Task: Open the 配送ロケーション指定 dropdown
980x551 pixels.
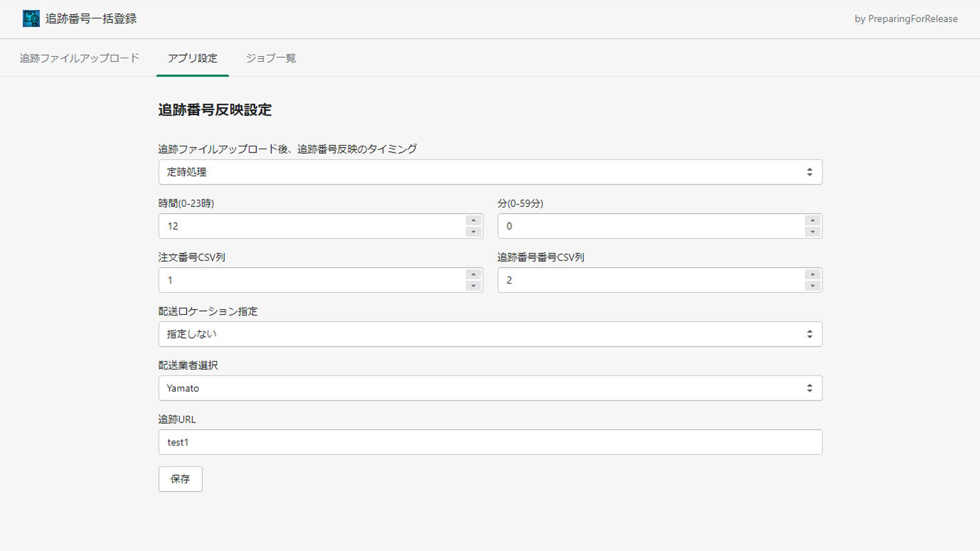Action: pos(810,334)
